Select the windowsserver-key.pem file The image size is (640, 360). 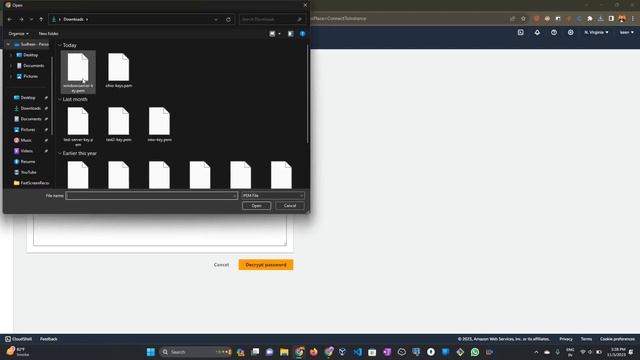click(78, 72)
